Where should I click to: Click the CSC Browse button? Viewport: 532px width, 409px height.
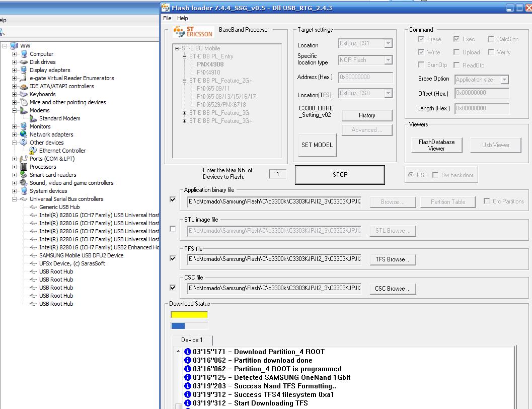pyautogui.click(x=393, y=289)
